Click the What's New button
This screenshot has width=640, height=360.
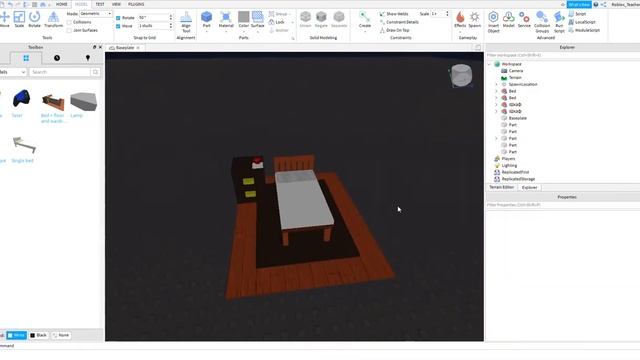579,4
